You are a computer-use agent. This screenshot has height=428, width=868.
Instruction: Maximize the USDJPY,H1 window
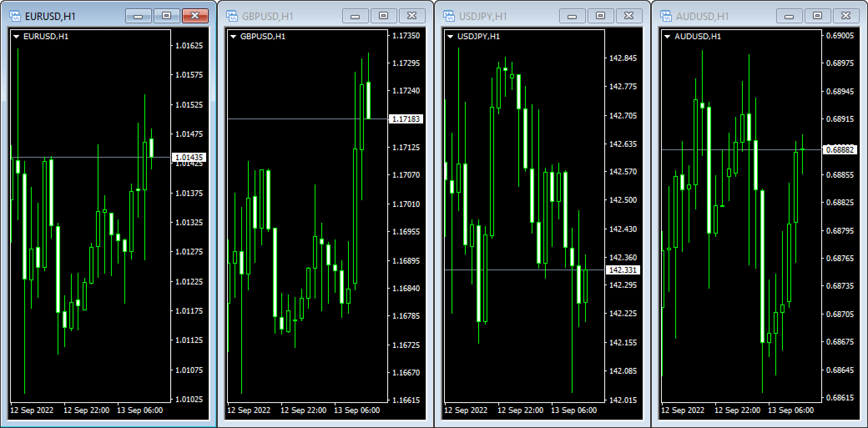point(601,16)
